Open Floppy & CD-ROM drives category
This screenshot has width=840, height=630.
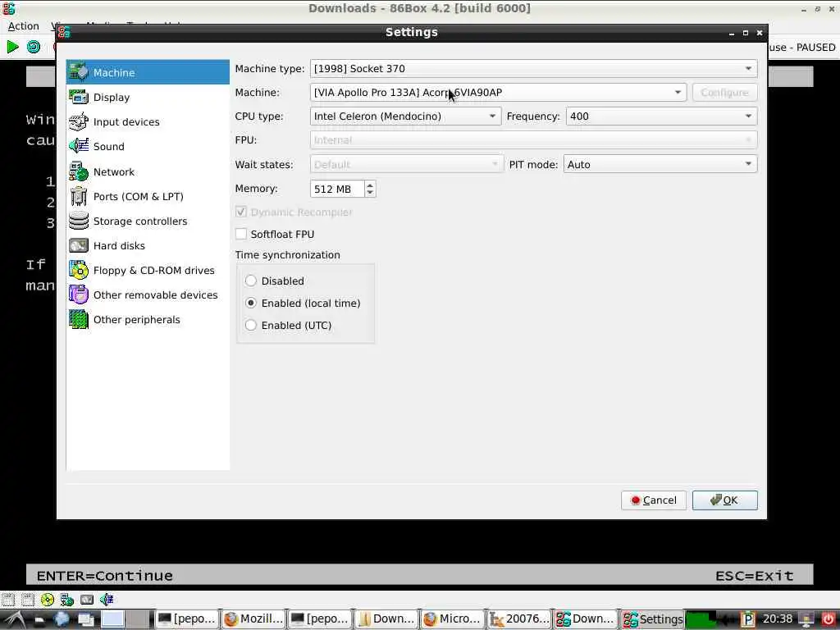[x=148, y=270]
